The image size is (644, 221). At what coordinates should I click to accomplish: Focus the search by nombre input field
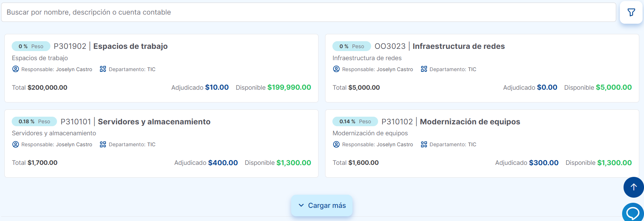pos(309,12)
